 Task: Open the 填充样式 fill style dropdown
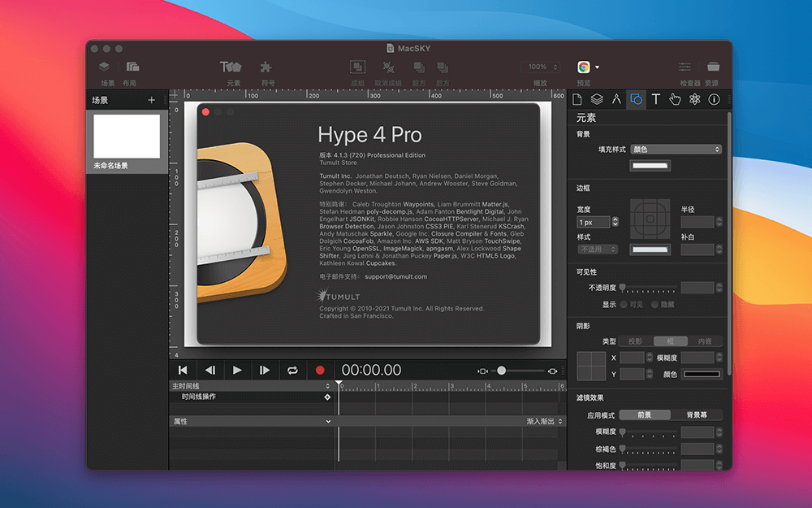coord(676,150)
